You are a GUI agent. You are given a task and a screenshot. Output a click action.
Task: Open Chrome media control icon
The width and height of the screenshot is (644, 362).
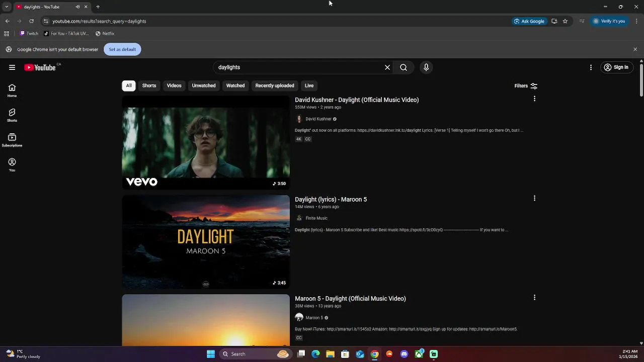click(582, 21)
